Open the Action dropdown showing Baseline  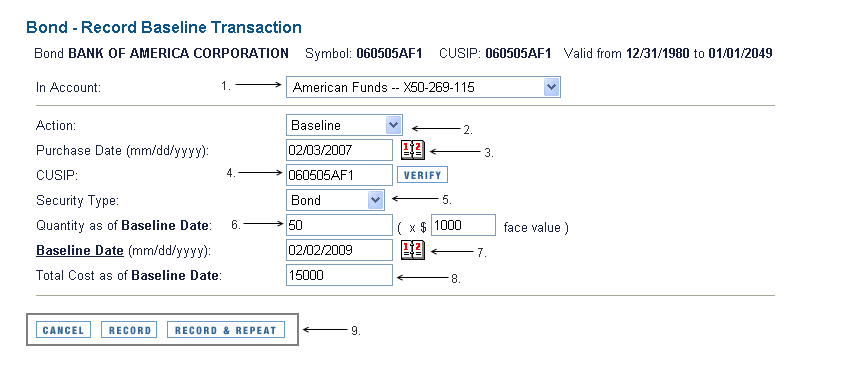(x=344, y=125)
